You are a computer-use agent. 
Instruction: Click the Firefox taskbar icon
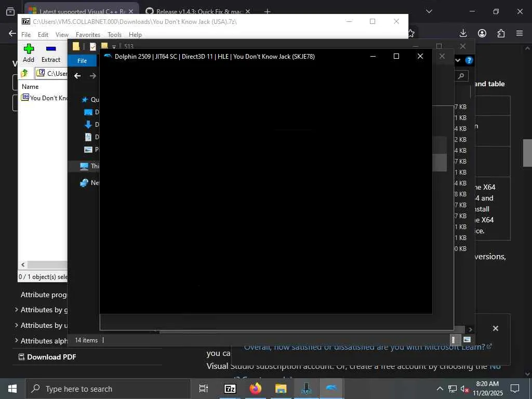point(256,389)
